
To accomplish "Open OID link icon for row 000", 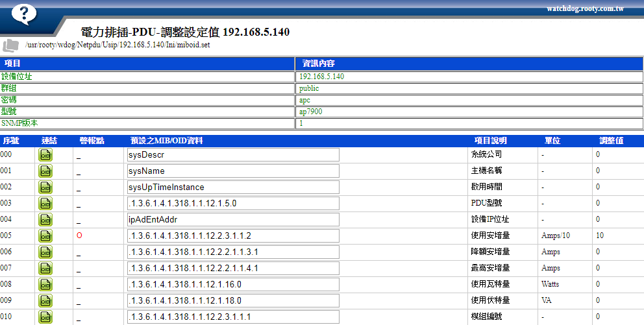I will 46,155.
